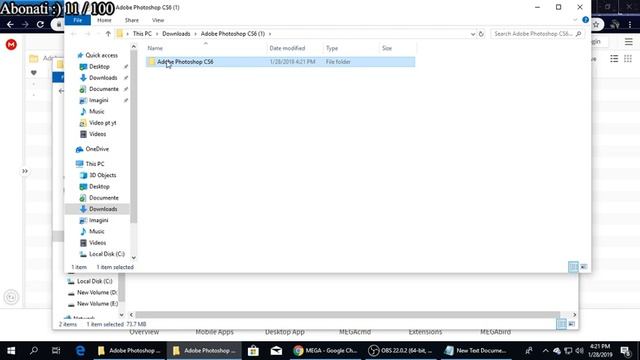Select Documente under This PC
This screenshot has width=640, height=360.
pyautogui.click(x=104, y=198)
